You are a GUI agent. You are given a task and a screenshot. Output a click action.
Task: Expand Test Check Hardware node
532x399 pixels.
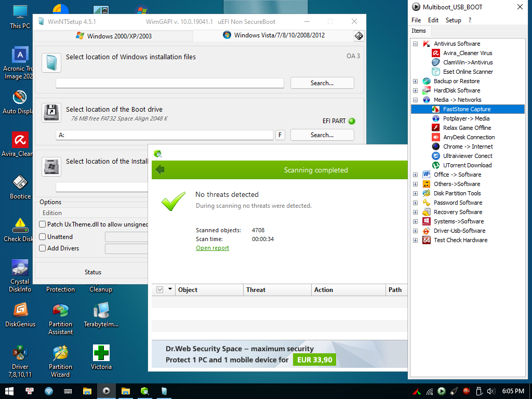(x=415, y=240)
